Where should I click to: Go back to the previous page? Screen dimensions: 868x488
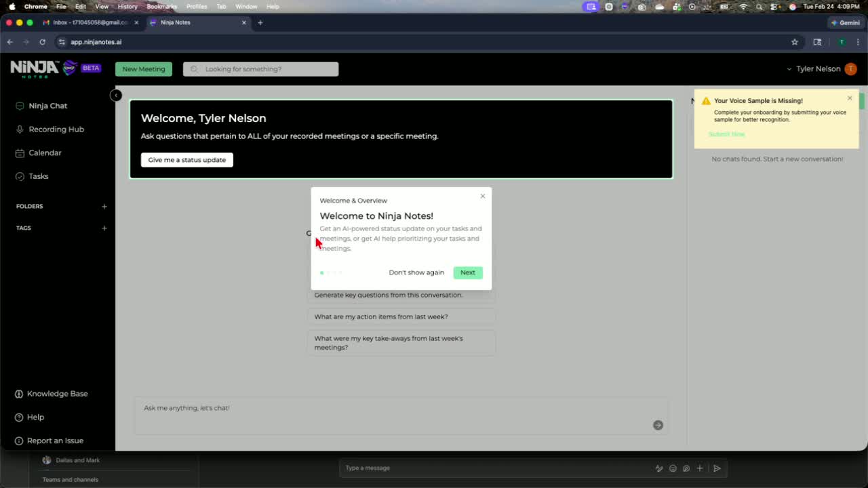click(x=10, y=42)
